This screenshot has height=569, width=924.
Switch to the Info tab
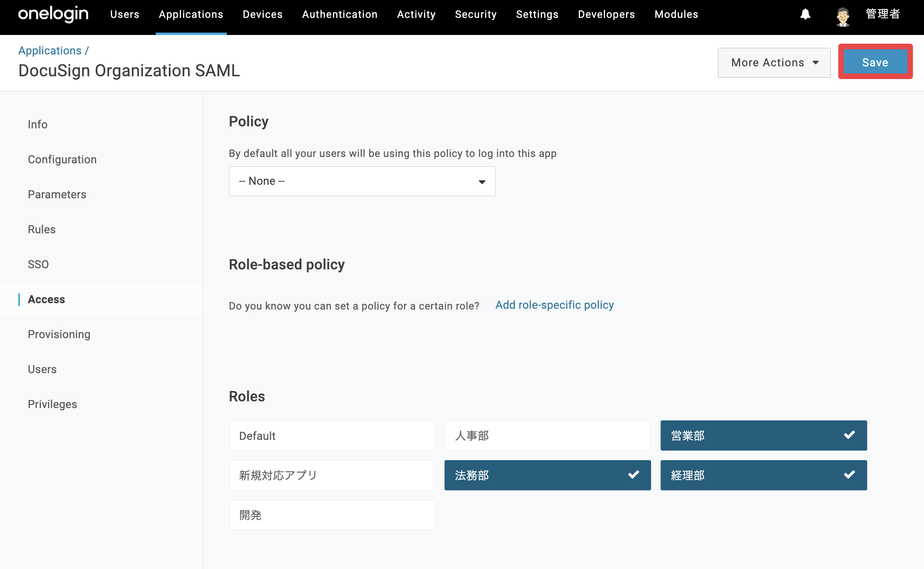[38, 124]
